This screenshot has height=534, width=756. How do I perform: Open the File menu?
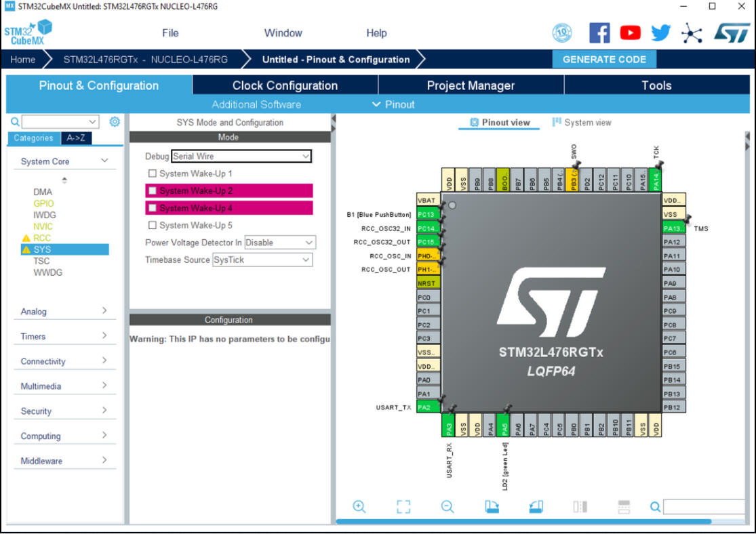(x=170, y=33)
